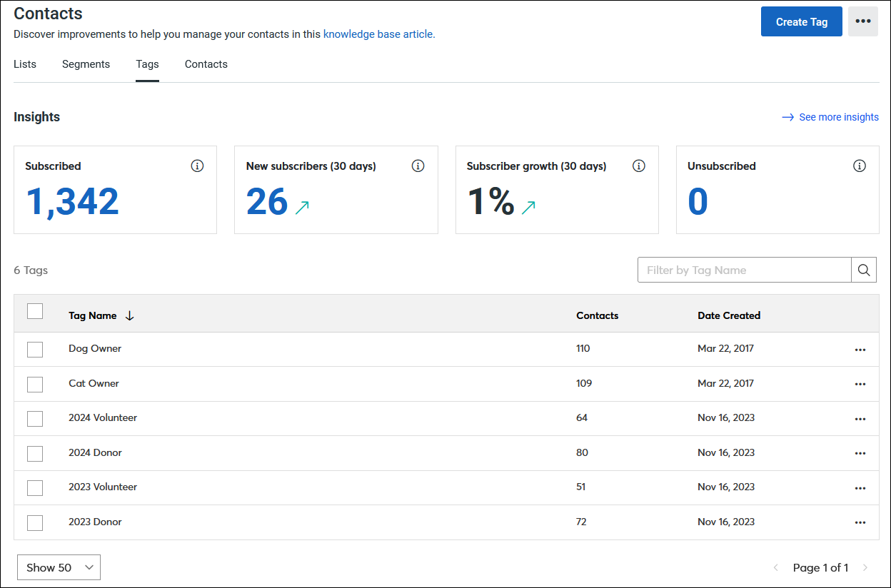Screen dimensions: 891x588
Task: Click the 80 contacts count for 2024 Donor
Action: (582, 452)
